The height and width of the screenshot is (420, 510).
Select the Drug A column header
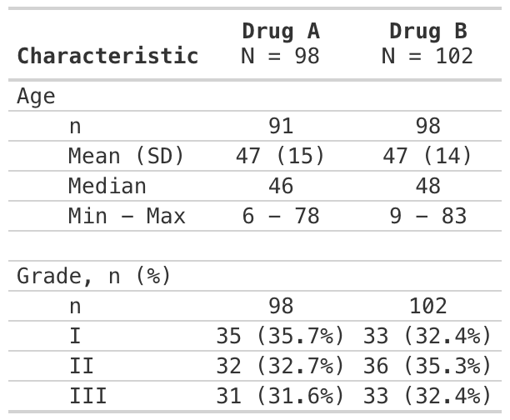coord(281,32)
